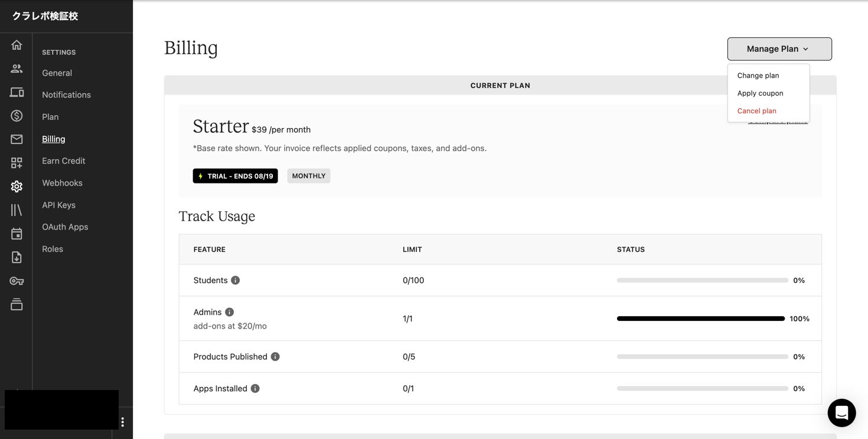Click the envelope mail sidebar icon
The image size is (868, 439).
(17, 139)
